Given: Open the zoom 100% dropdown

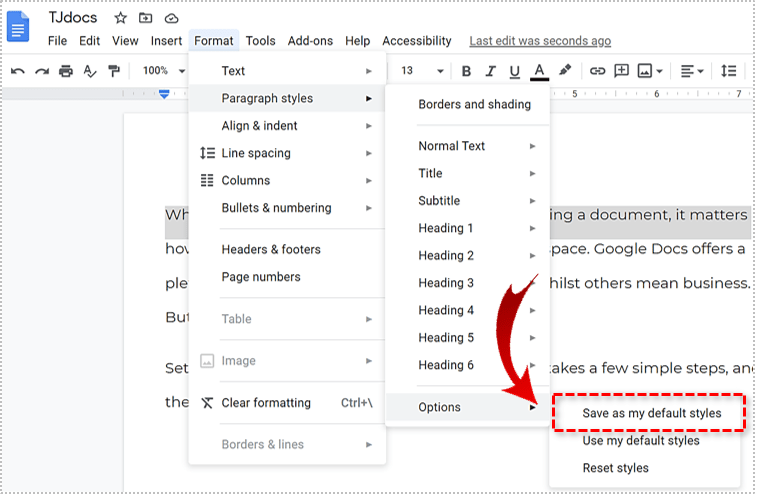Looking at the screenshot, I should point(163,71).
